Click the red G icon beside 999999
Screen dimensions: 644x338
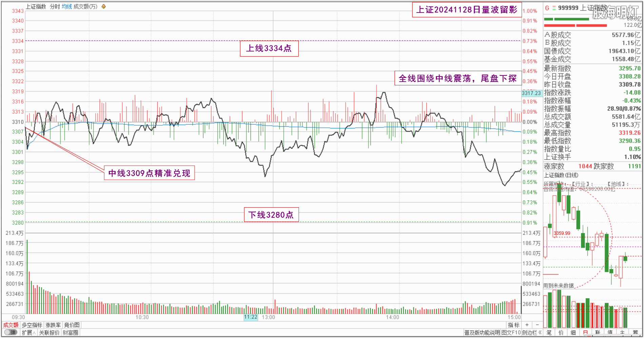coord(547,8)
